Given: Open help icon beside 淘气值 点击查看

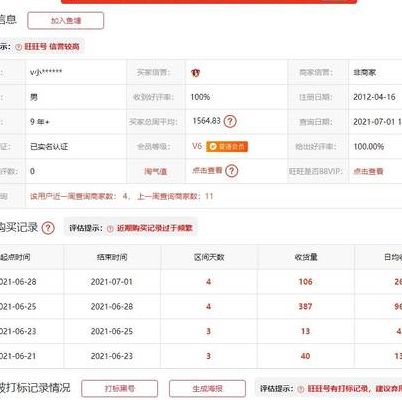Looking at the screenshot, I should [232, 171].
